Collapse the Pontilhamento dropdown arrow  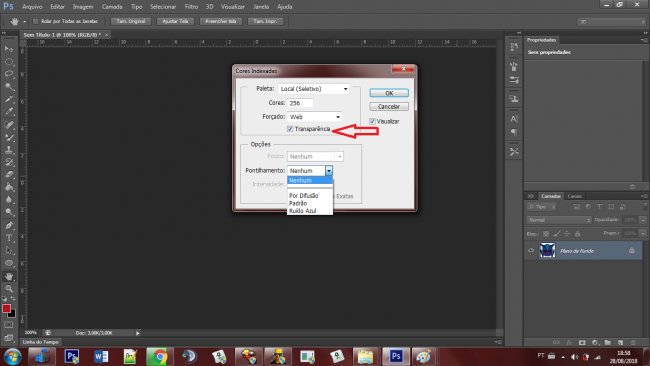[329, 171]
